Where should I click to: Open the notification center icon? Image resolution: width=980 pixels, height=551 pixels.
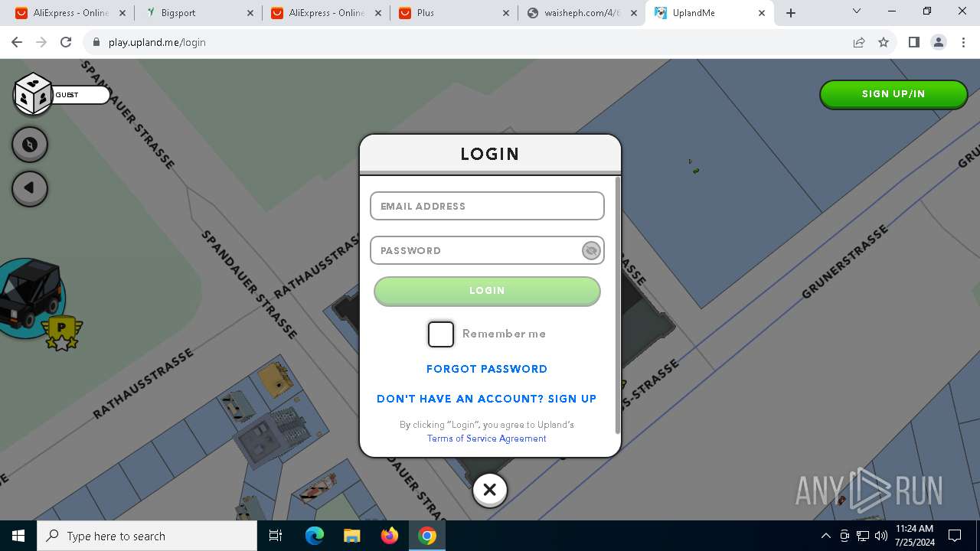(x=955, y=536)
